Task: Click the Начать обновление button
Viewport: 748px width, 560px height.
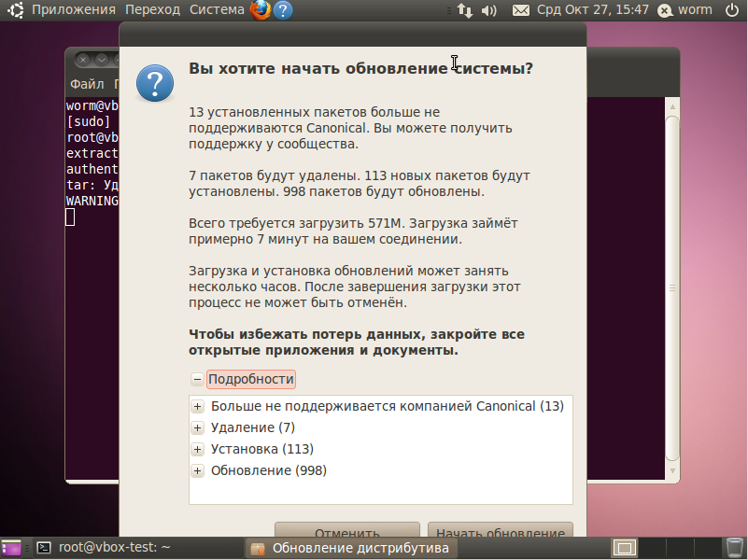Action: pos(501,530)
